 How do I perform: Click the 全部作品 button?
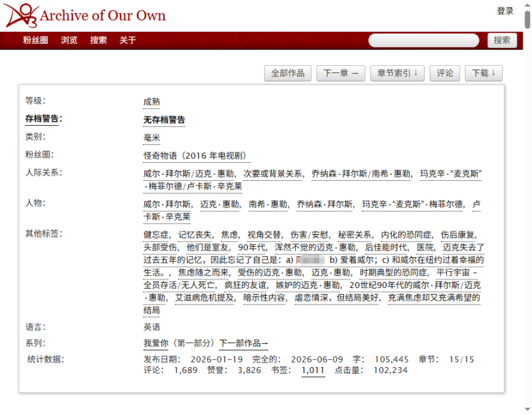tap(288, 73)
